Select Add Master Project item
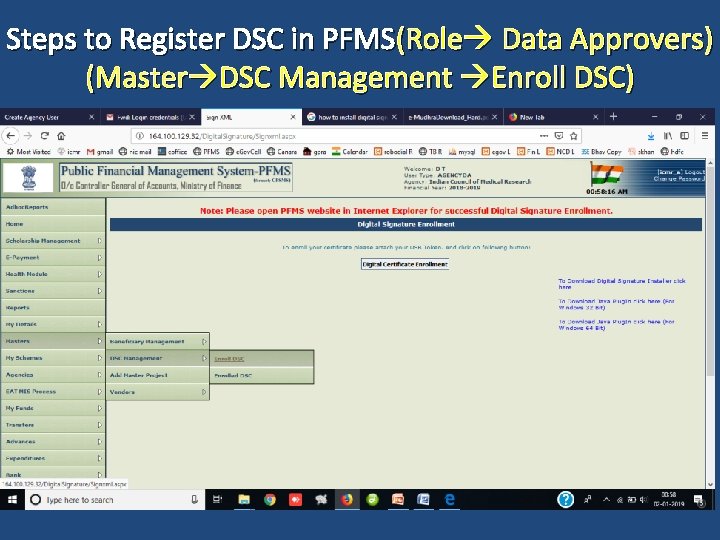Image resolution: width=720 pixels, height=540 pixels. [x=158, y=375]
